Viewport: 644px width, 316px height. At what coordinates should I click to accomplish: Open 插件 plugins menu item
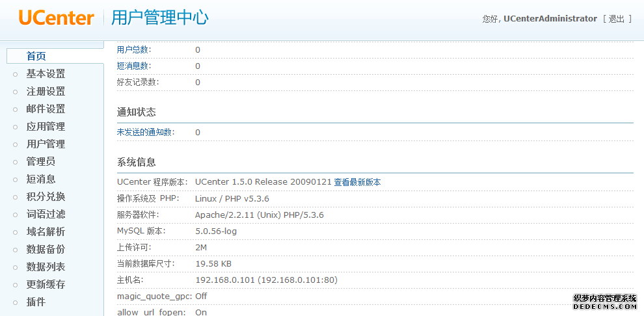(36, 302)
